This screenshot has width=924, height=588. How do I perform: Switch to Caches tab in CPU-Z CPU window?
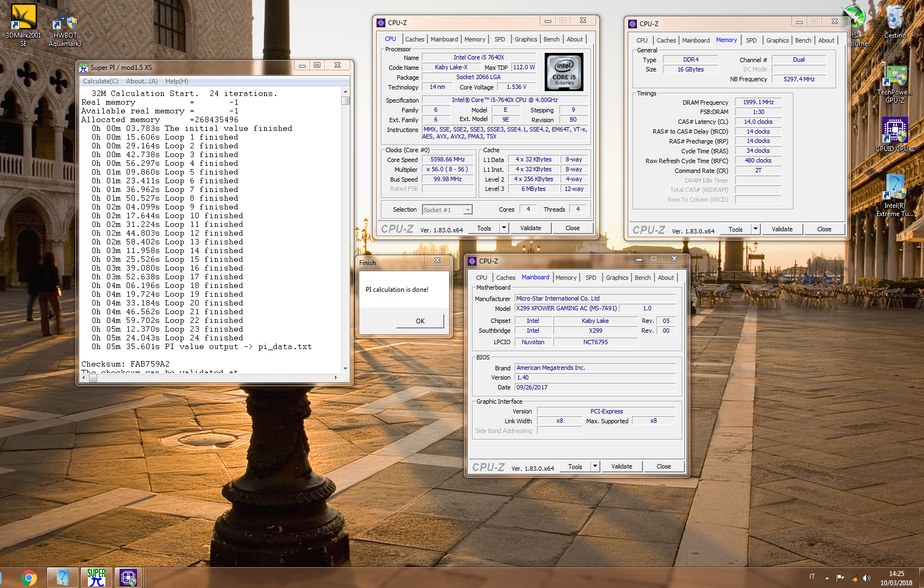click(415, 39)
